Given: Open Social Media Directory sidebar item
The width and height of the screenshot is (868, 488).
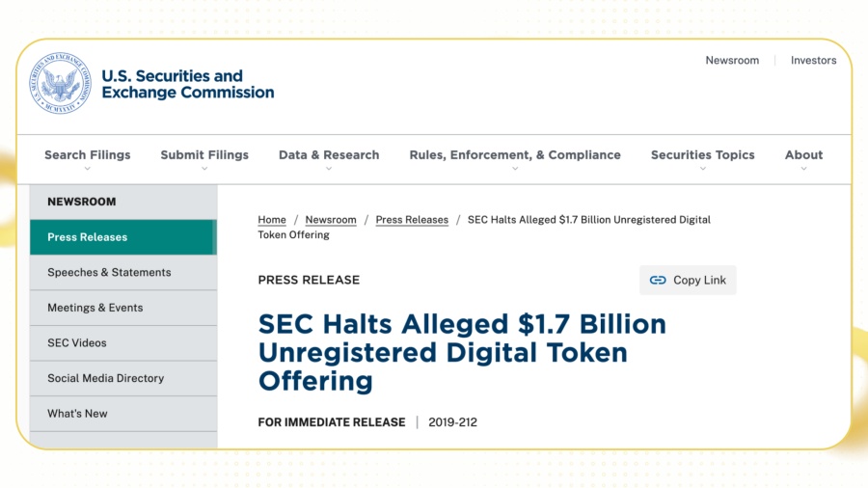Looking at the screenshot, I should pos(122,378).
